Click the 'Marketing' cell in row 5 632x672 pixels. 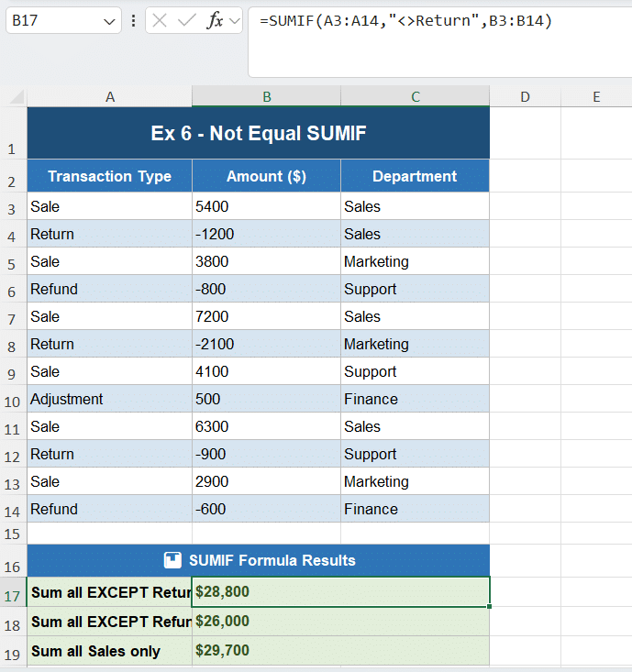pyautogui.click(x=415, y=261)
